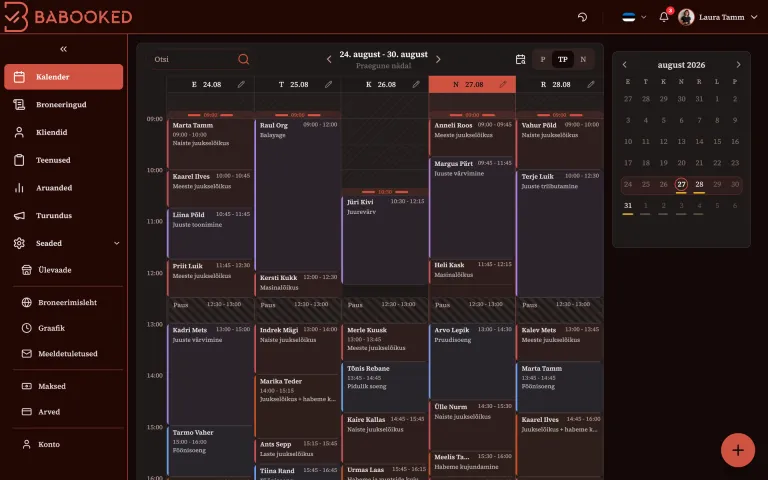Switch calendar view to P
This screenshot has width=768, height=480.
coord(543,59)
